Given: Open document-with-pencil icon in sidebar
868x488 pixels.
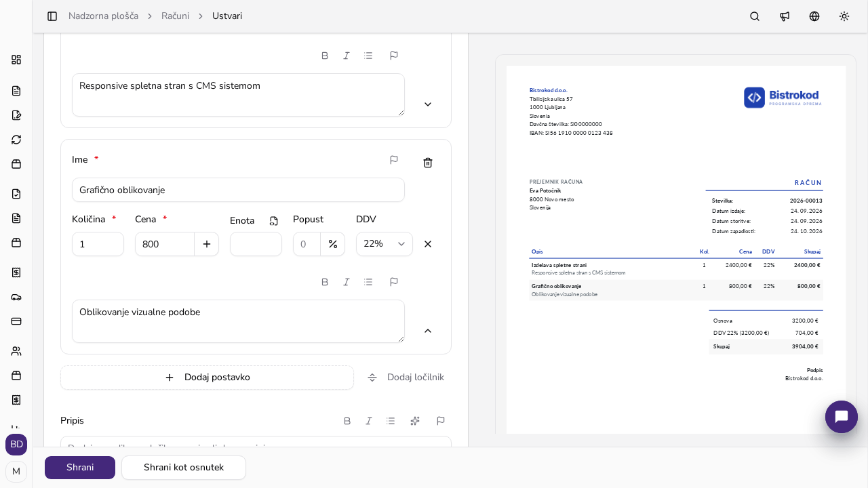Looking at the screenshot, I should click(16, 115).
